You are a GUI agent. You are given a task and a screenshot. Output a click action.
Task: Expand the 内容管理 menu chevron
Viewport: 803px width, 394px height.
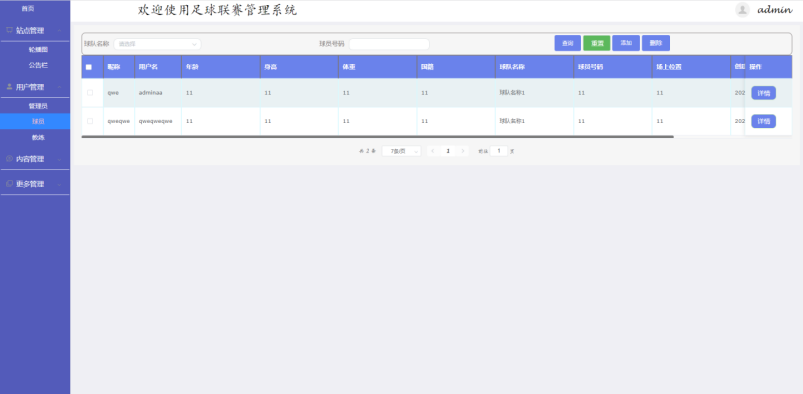pyautogui.click(x=59, y=159)
